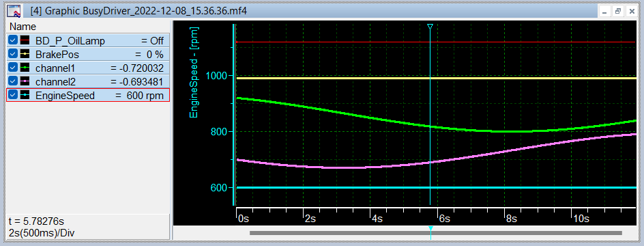Click the 600 tick label on the y-axis
The image size is (644, 246).
218,188
